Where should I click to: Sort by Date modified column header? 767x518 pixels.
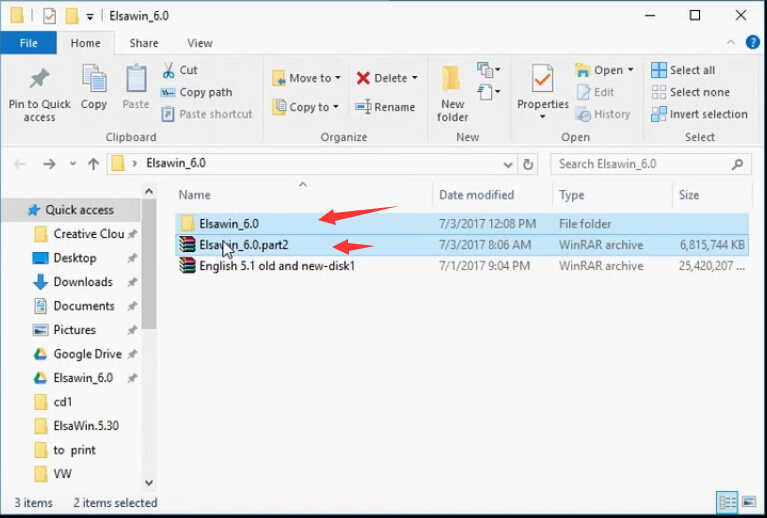476,195
